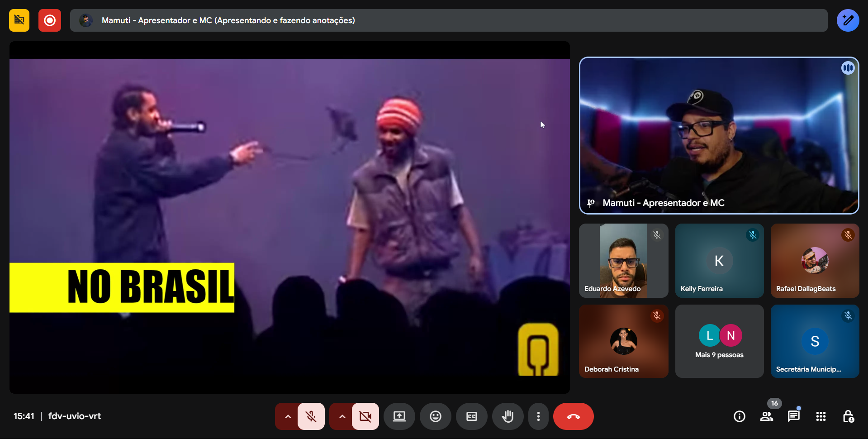
Task: Toggle closed captions on
Action: 471,416
